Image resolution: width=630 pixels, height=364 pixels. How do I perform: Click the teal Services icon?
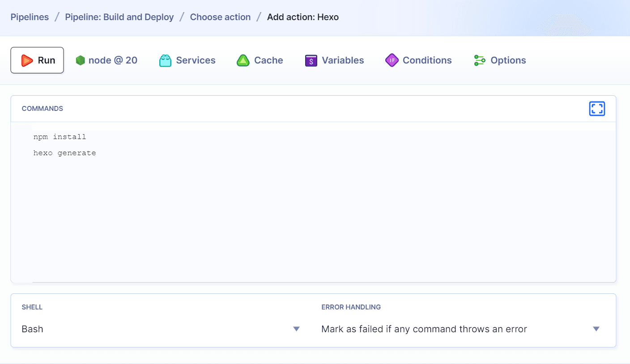[x=166, y=60]
